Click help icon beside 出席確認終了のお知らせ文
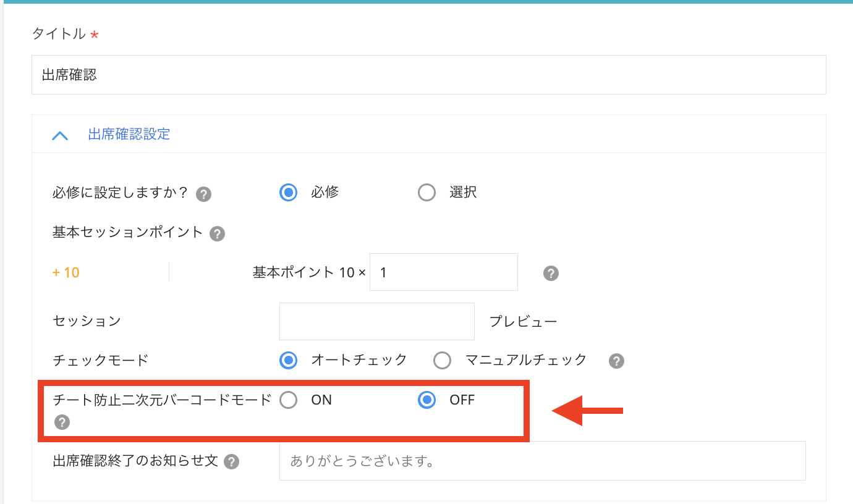The image size is (853, 504). (x=231, y=462)
